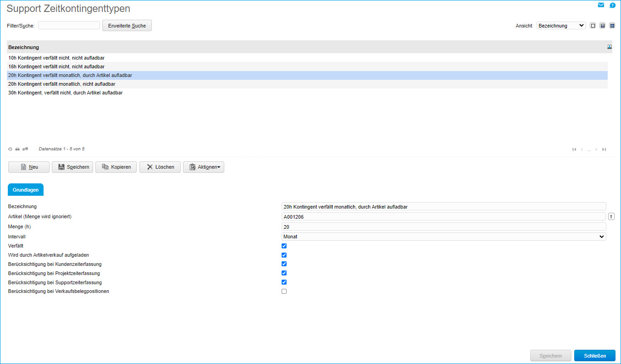621x364 pixels.
Task: Click the Erweiterte Suche button
Action: (127, 26)
